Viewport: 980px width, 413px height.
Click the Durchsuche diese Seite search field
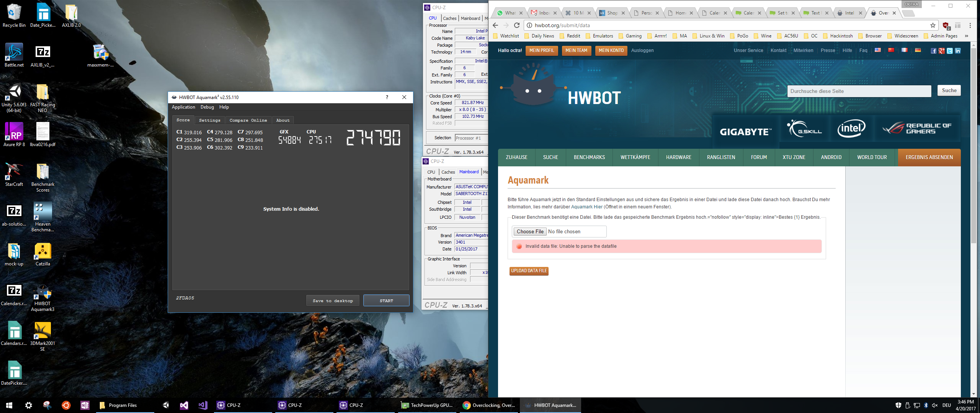tap(859, 91)
